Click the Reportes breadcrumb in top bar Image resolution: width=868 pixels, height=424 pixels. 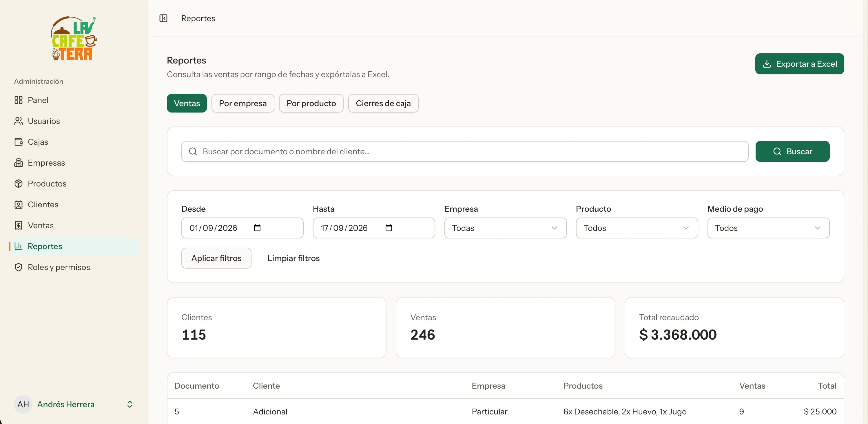198,18
